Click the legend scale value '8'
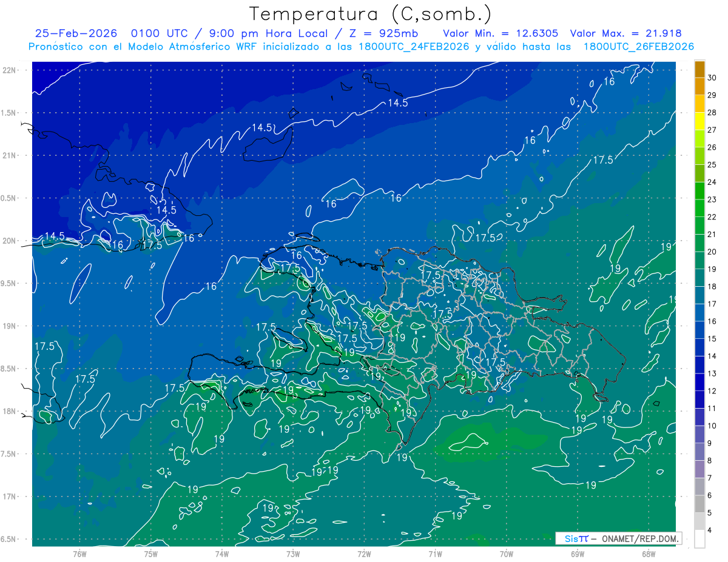The width and height of the screenshot is (728, 562). pos(709,461)
